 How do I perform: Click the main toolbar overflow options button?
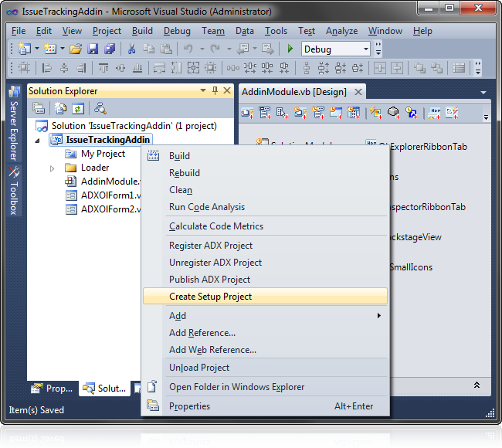[x=378, y=49]
